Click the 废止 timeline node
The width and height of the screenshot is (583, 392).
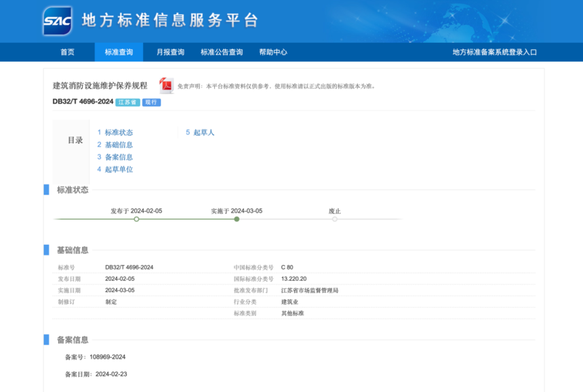[x=335, y=219]
